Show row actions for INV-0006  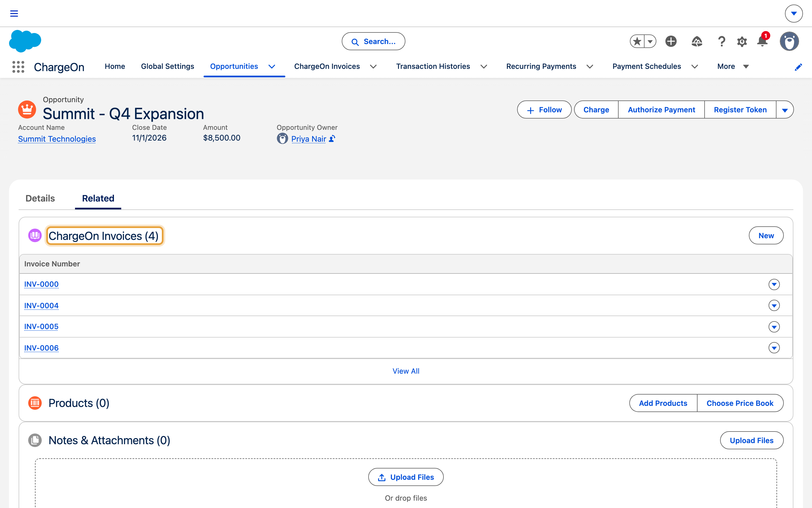click(x=774, y=348)
